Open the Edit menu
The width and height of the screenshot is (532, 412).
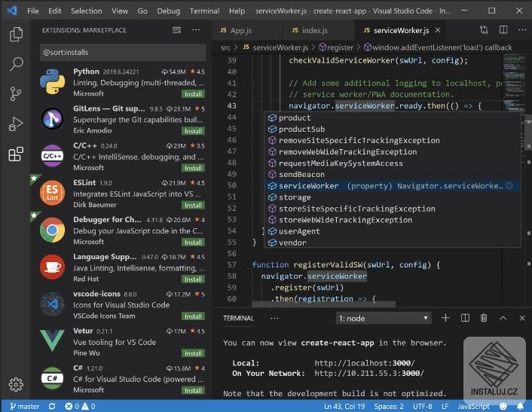point(54,11)
